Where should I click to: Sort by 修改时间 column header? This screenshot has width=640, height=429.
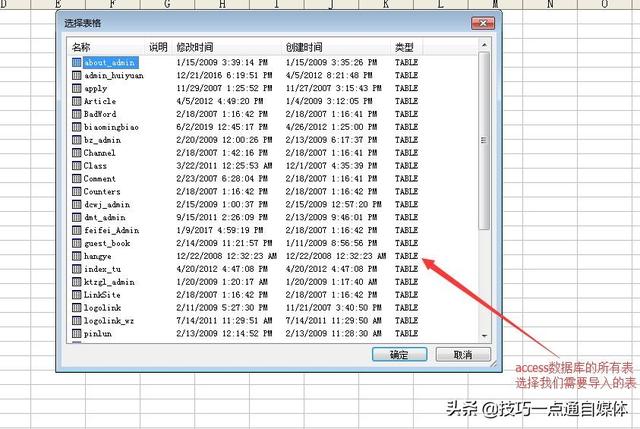195,47
